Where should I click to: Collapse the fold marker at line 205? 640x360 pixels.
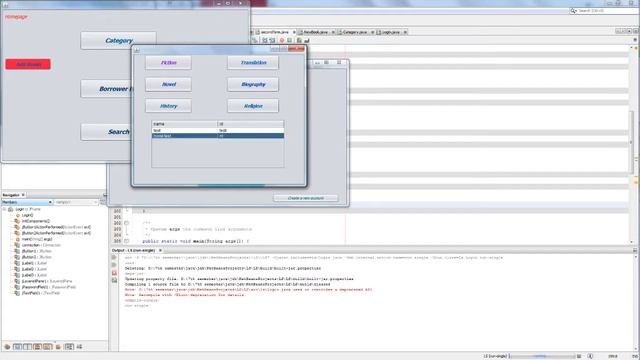(x=127, y=241)
